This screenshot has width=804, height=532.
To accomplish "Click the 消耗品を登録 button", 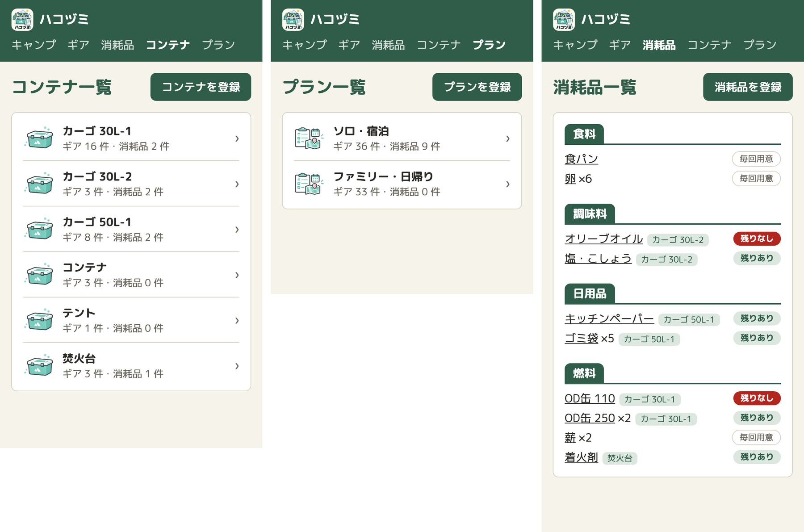I will (748, 87).
